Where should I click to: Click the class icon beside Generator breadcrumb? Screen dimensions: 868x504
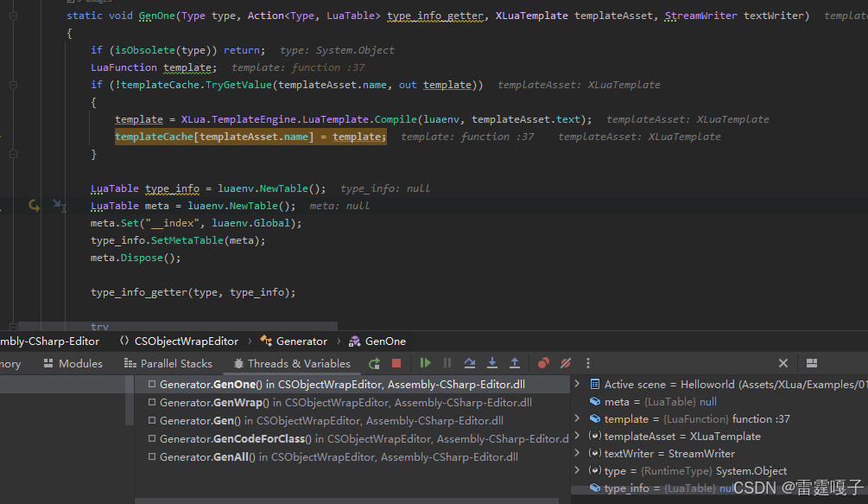[x=266, y=341]
